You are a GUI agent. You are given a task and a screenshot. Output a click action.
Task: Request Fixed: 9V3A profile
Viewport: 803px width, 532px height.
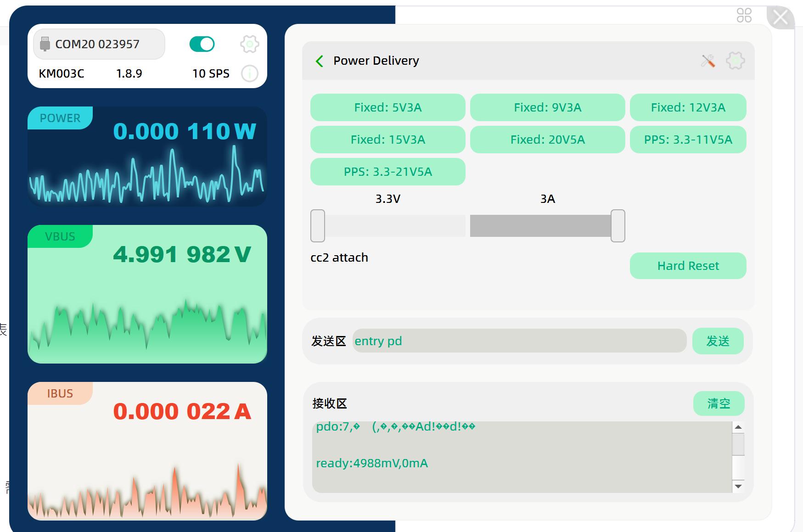pyautogui.click(x=547, y=107)
